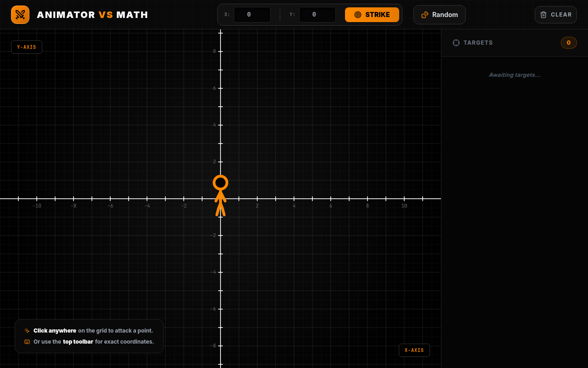Click the sparkle cursor icon in the hint box
This screenshot has width=588, height=368.
tap(27, 331)
